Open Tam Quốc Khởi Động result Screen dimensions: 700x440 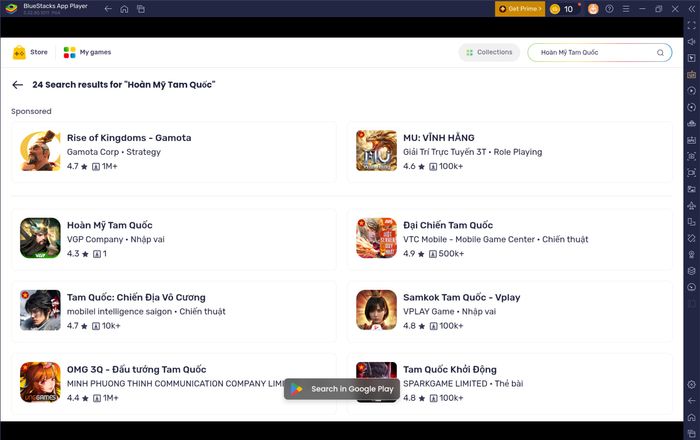(510, 383)
